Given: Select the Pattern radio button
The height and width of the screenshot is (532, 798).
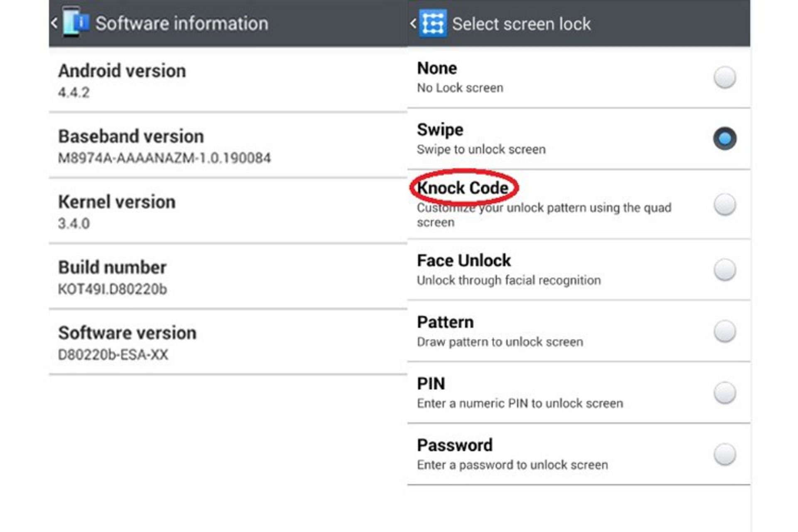Looking at the screenshot, I should (724, 331).
